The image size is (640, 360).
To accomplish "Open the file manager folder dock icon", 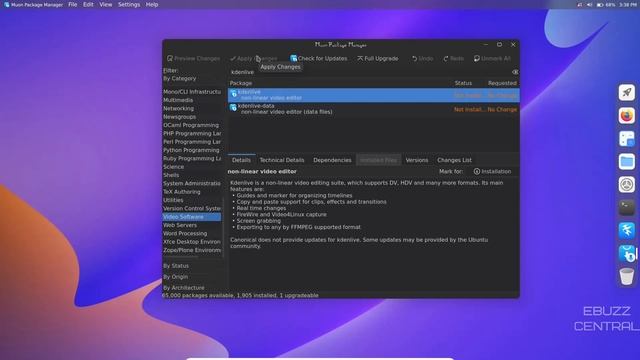I will pyautogui.click(x=627, y=162).
